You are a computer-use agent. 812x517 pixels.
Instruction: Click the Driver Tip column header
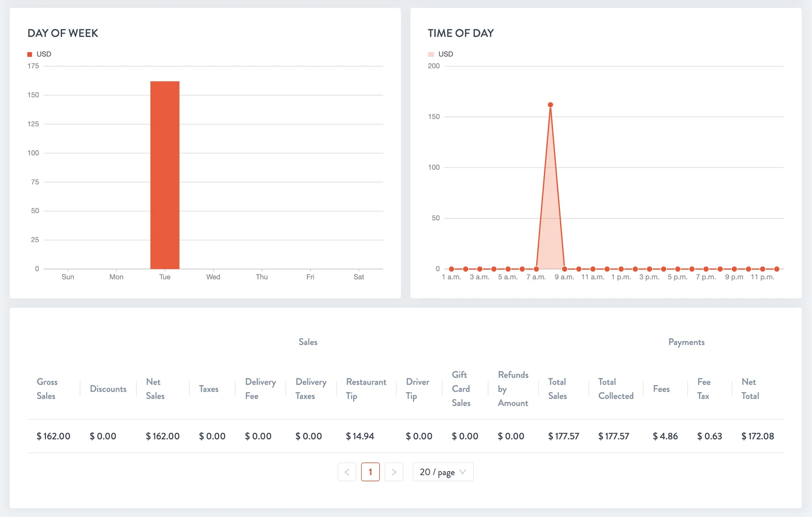click(417, 389)
